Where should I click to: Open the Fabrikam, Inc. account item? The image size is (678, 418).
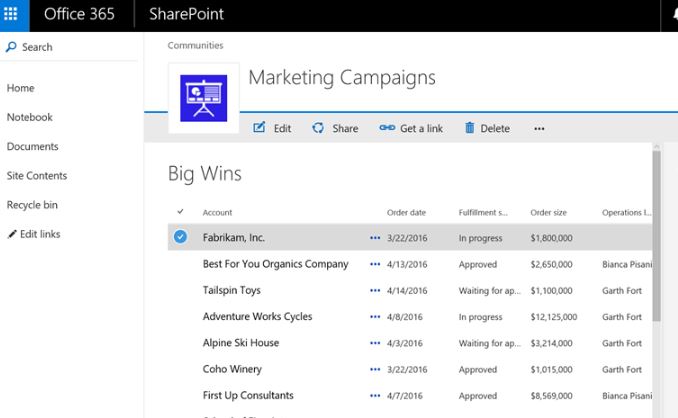(x=233, y=237)
